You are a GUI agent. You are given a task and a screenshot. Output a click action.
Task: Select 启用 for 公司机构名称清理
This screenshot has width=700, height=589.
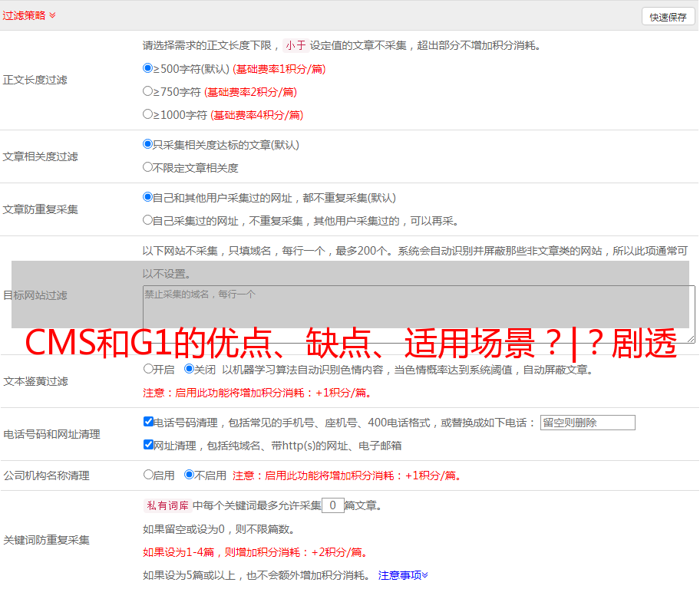[x=149, y=475]
